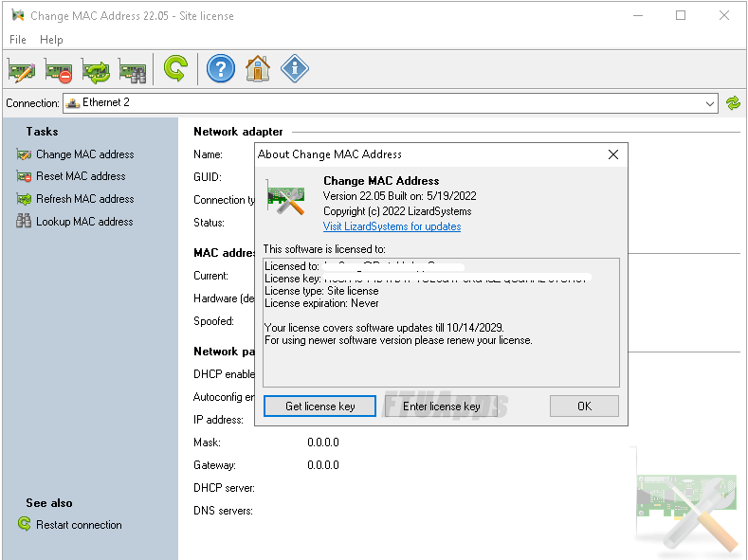Choose Restart connection under See also
748x560 pixels.
[79, 525]
